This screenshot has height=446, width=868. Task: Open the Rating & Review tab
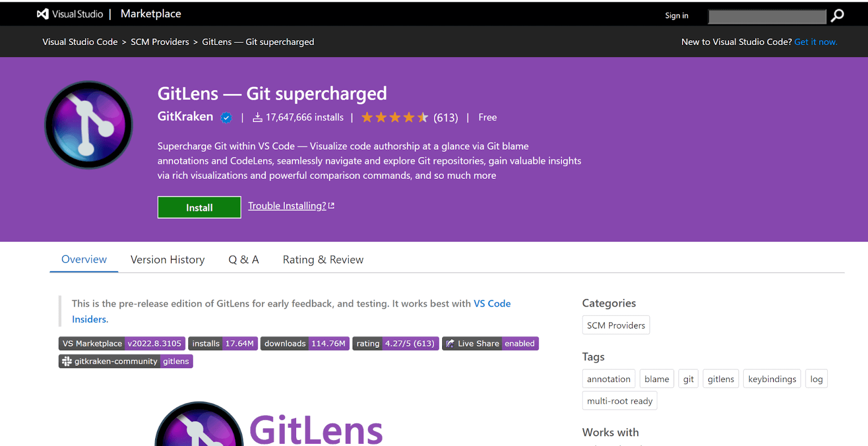pyautogui.click(x=323, y=260)
